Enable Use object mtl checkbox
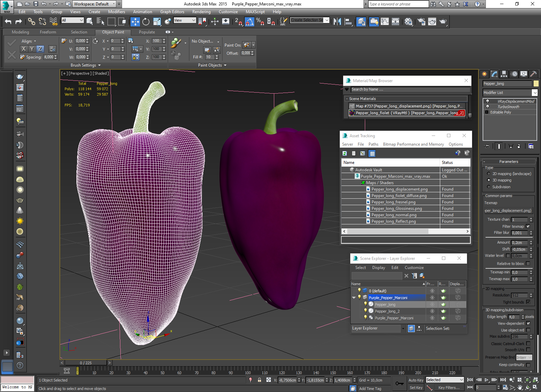The width and height of the screenshot is (541, 392). [528, 330]
